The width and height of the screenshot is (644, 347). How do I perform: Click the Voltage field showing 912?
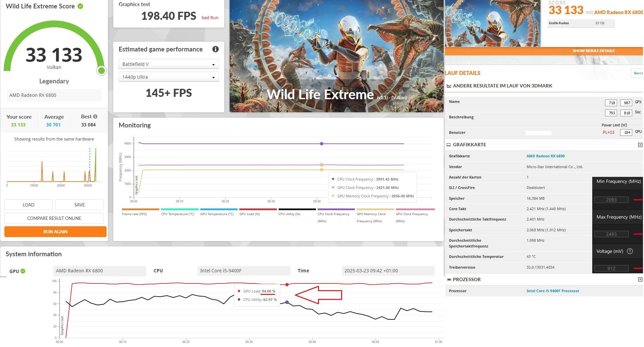point(611,268)
